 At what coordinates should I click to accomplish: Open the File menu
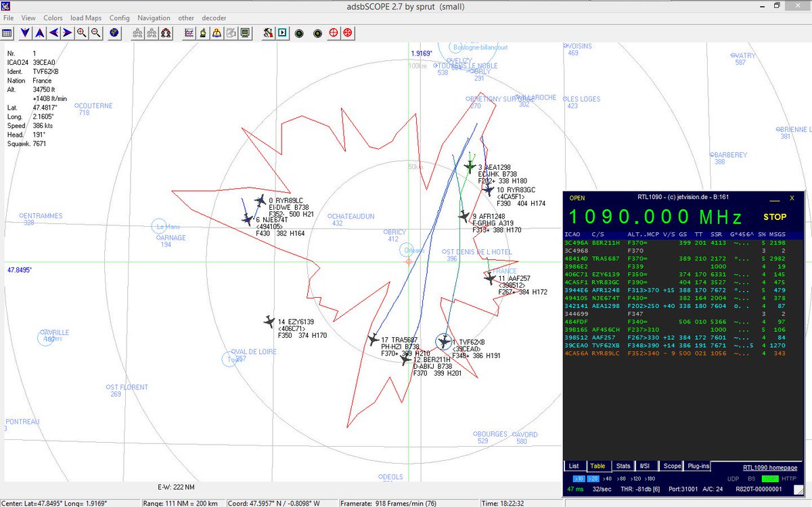[9, 18]
